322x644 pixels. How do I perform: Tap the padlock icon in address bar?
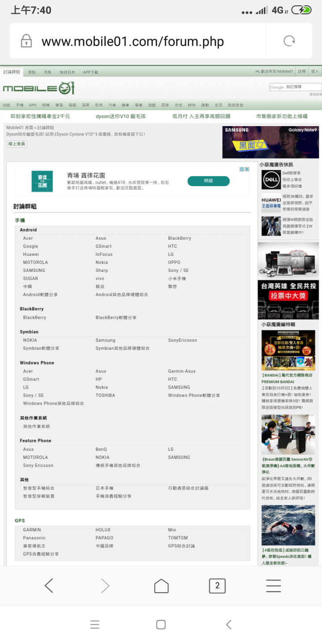(26, 41)
